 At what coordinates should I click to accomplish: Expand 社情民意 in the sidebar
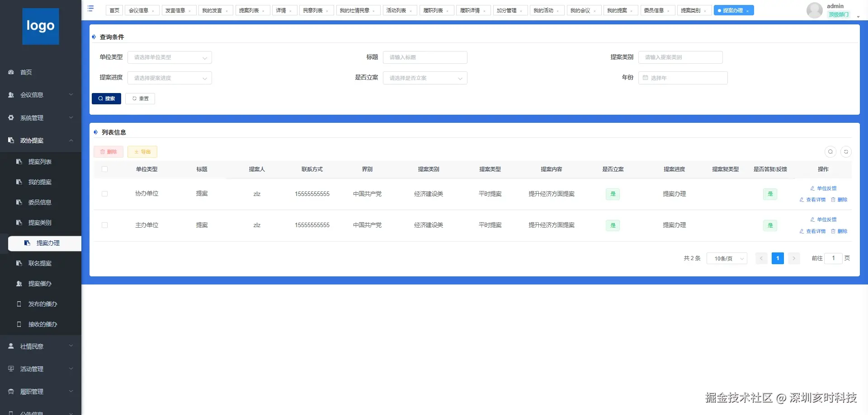(x=41, y=346)
